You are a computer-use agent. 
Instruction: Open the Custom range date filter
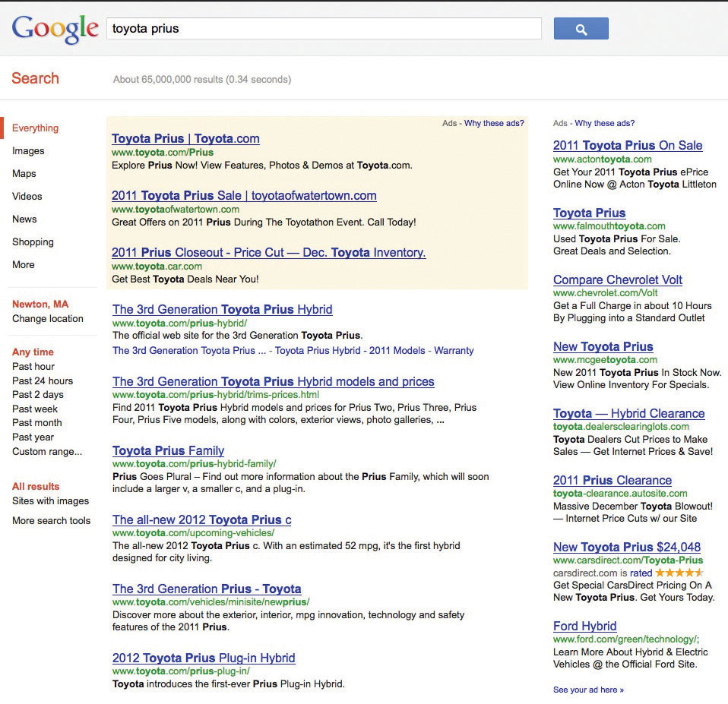47,452
